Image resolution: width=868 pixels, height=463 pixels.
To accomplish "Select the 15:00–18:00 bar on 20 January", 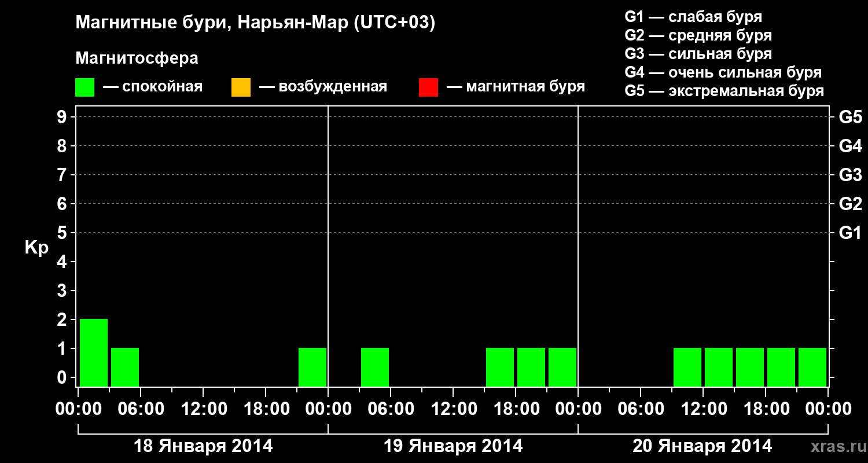I will tap(750, 367).
